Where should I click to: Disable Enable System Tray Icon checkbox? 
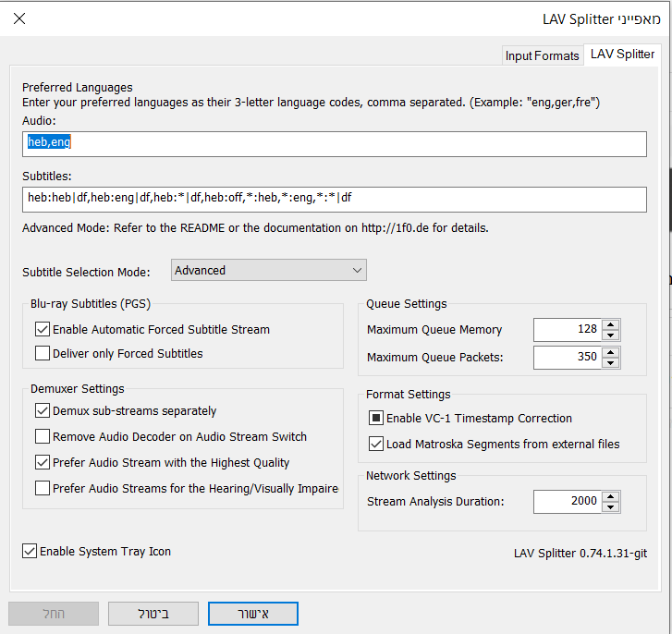click(x=30, y=552)
